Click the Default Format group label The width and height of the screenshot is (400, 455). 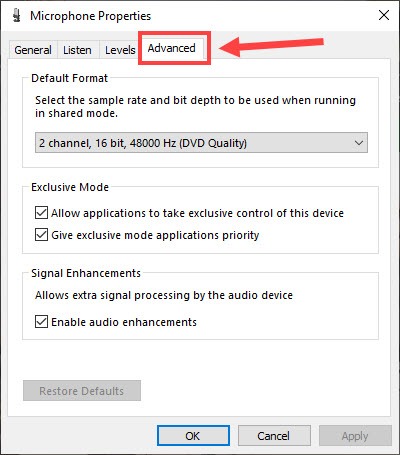tap(69, 78)
